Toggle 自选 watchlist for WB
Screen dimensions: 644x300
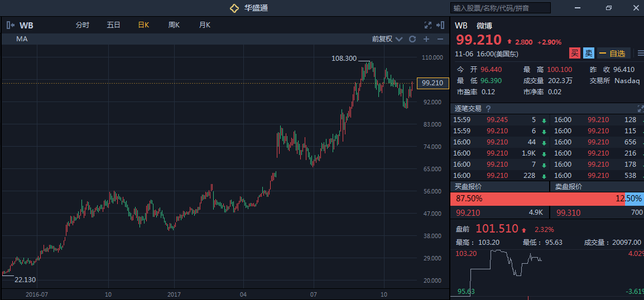pyautogui.click(x=613, y=54)
